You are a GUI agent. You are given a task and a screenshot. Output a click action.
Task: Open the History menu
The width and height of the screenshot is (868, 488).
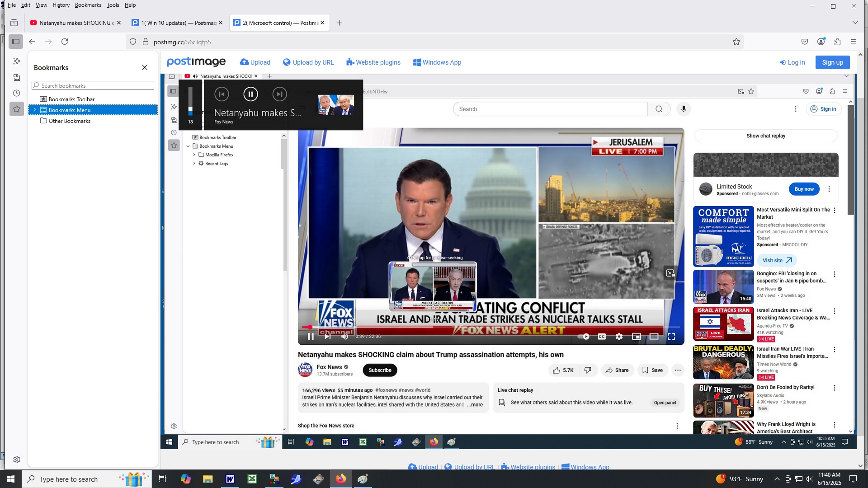point(61,5)
